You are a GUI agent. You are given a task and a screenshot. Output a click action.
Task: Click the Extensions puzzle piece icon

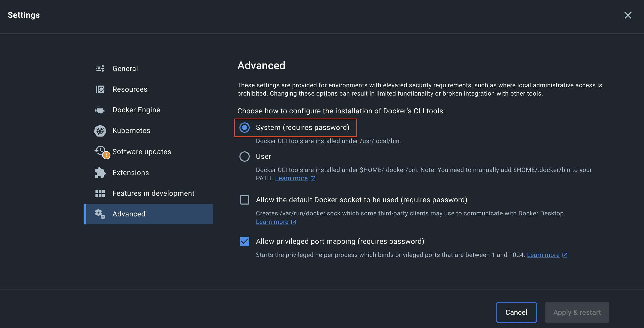click(100, 173)
